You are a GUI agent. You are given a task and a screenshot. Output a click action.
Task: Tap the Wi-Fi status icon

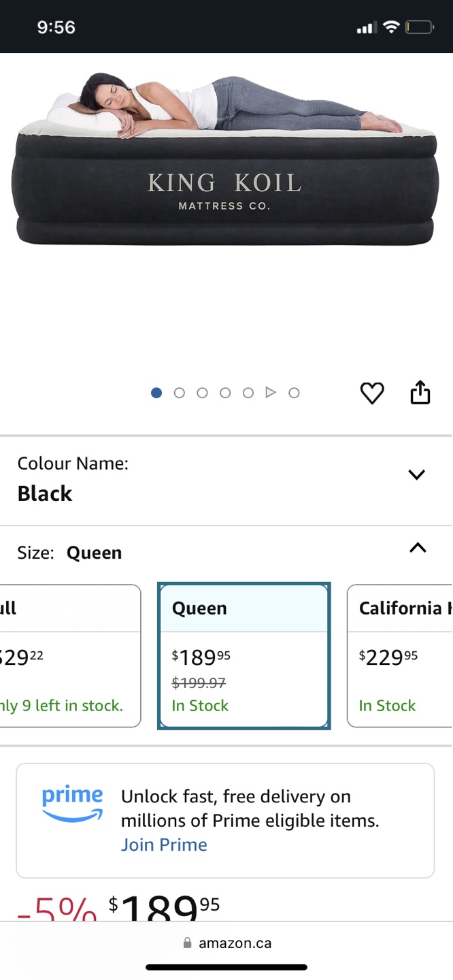point(390,27)
